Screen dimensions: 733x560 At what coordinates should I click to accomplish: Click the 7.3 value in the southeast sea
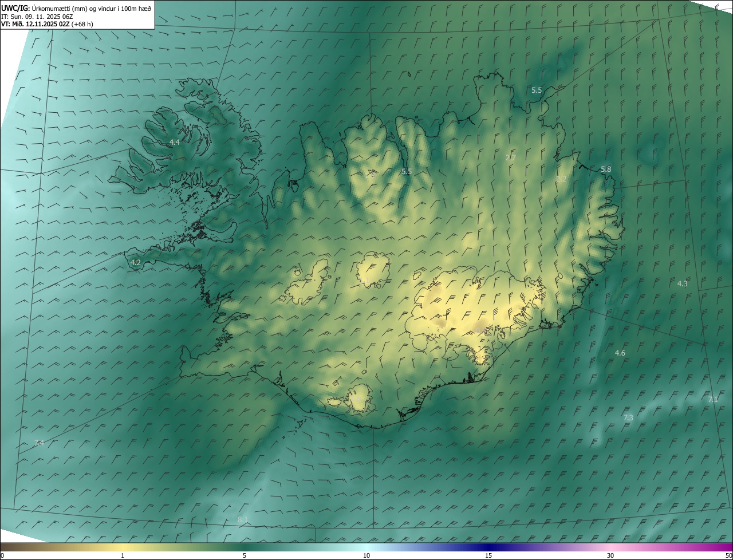(x=628, y=418)
